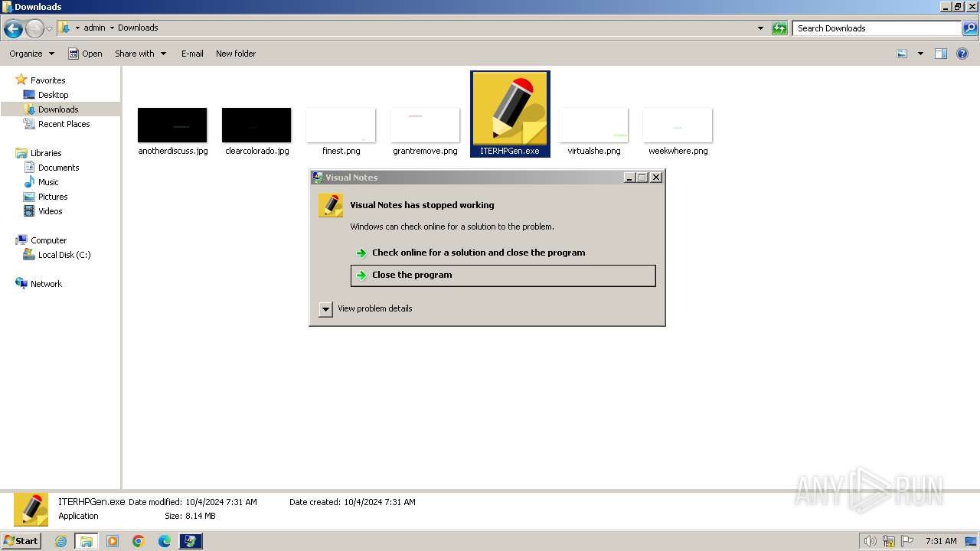Screen dimensions: 980x551
Task: Click the Help question mark icon
Action: (x=963, y=54)
